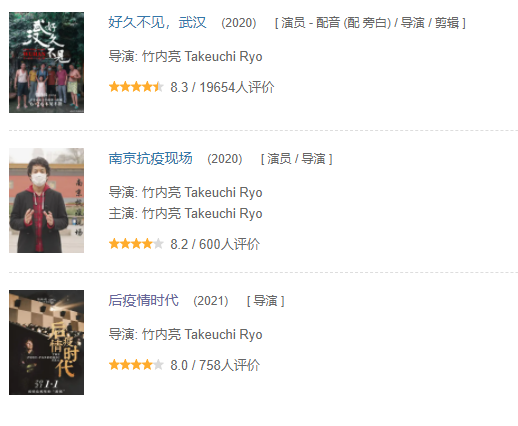518x426 pixels.
Task: Click 主演: 竹内亮 Takeuchi Ryo line
Action: tap(185, 213)
